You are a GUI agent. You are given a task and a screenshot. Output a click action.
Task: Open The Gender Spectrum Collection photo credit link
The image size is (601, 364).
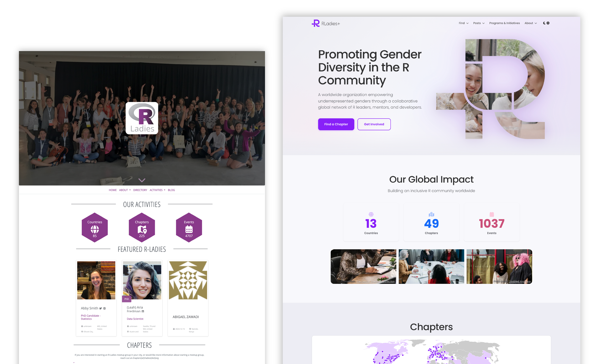(x=375, y=281)
